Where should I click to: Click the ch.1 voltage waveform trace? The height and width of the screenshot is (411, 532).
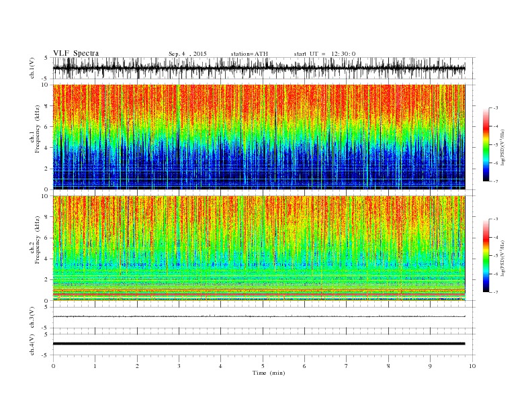pyautogui.click(x=259, y=68)
